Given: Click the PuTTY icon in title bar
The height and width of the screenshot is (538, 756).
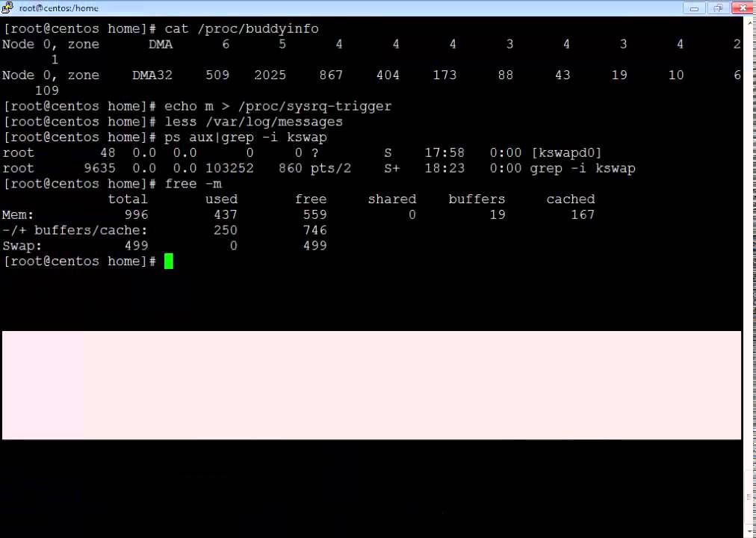Looking at the screenshot, I should (x=7, y=7).
